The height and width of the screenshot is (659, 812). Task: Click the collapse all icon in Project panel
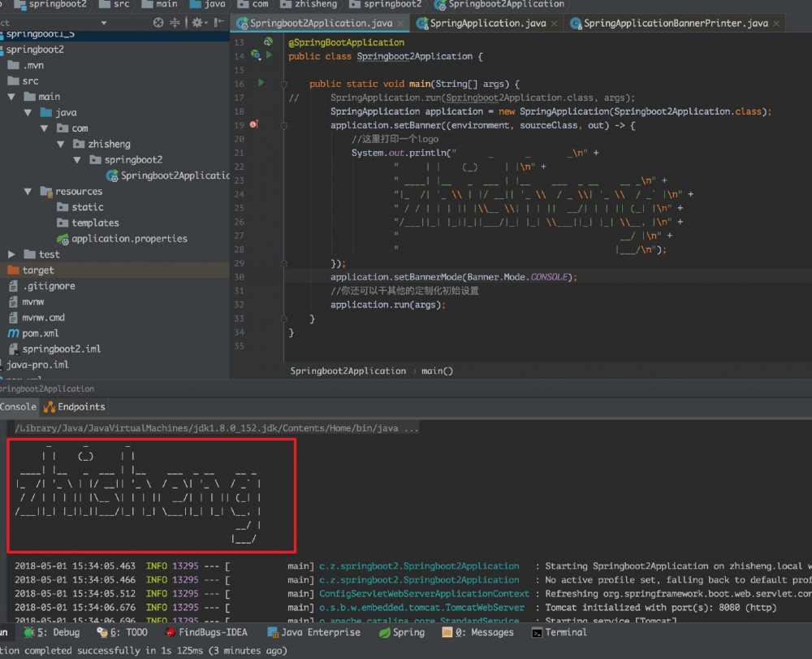click(175, 23)
